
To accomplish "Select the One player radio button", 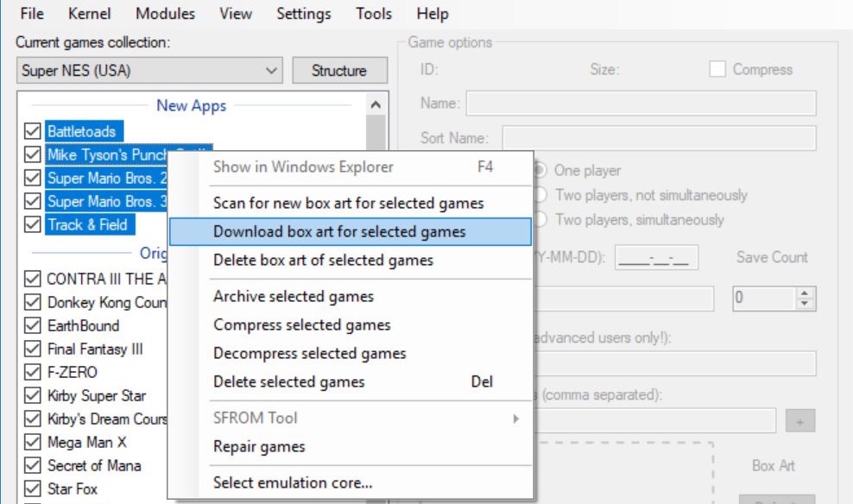I will [x=540, y=171].
